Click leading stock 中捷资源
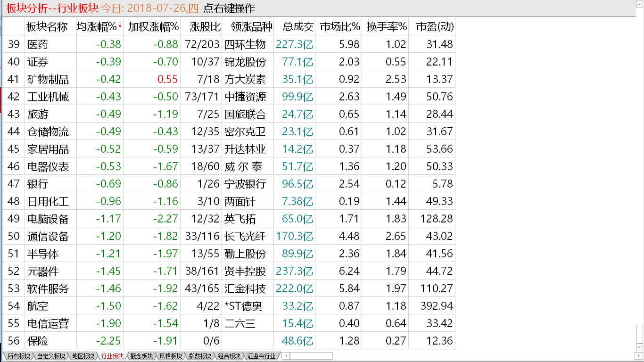 pos(245,97)
